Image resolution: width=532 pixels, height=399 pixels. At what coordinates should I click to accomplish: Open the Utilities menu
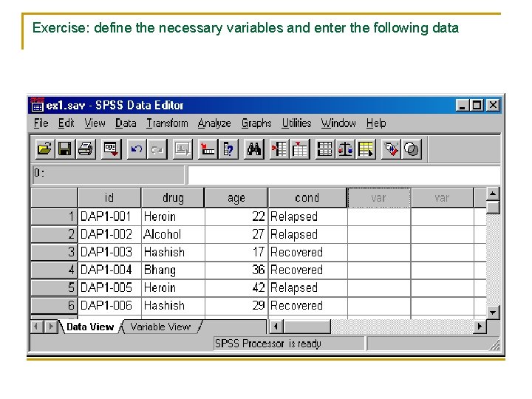296,123
